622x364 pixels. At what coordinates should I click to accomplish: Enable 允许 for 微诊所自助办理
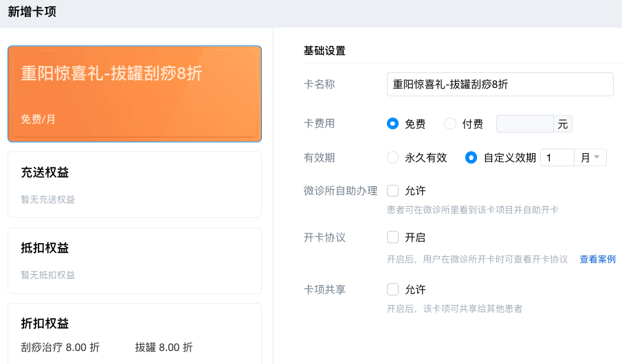pyautogui.click(x=393, y=191)
